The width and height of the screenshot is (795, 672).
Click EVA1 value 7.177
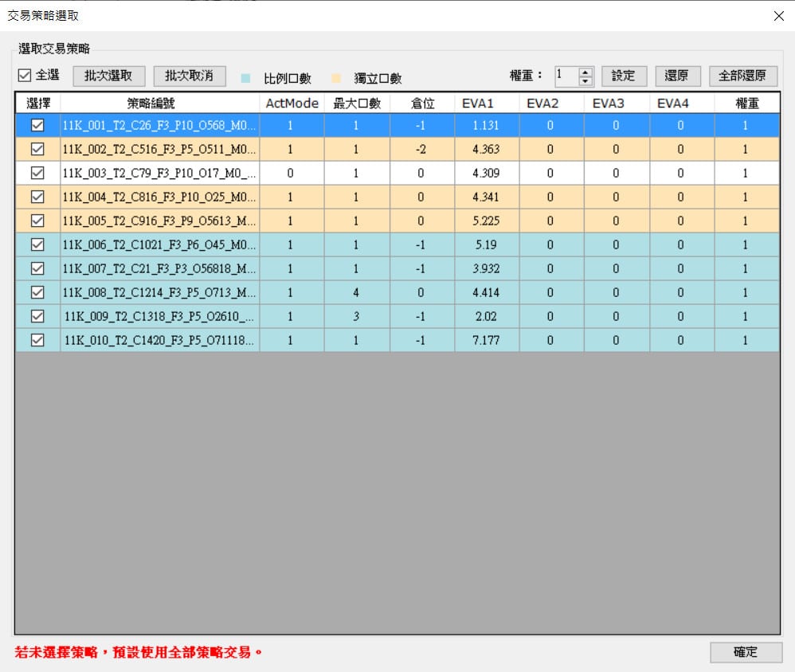(486, 340)
